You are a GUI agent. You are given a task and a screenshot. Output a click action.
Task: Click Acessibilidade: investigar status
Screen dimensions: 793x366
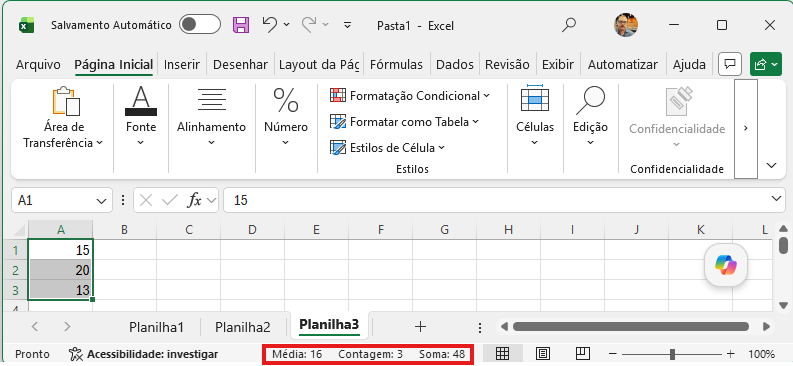[144, 354]
